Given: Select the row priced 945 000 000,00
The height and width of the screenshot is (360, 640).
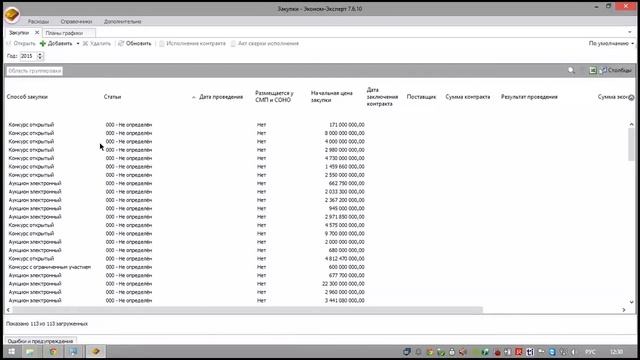Looking at the screenshot, I should coord(317,208).
